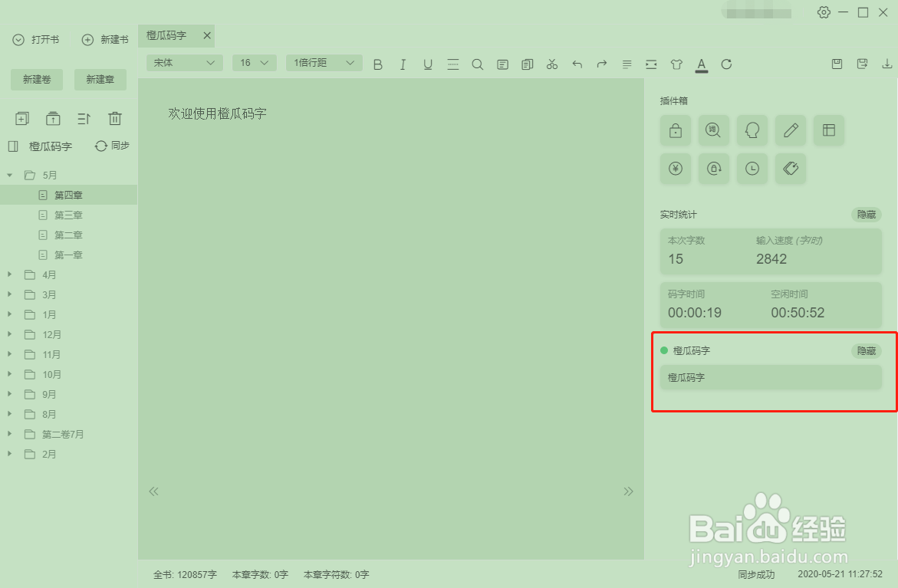Click the circular refresh arrow in toolbar

point(726,64)
